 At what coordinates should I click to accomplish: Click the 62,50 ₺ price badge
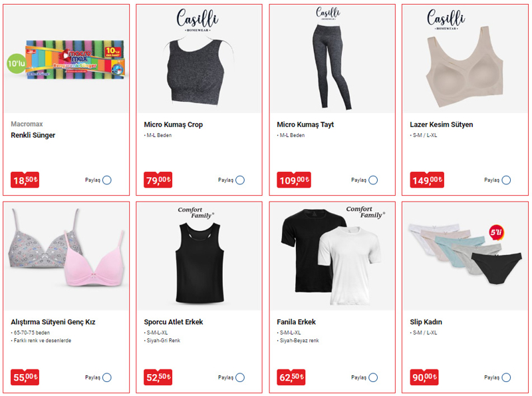(x=291, y=377)
